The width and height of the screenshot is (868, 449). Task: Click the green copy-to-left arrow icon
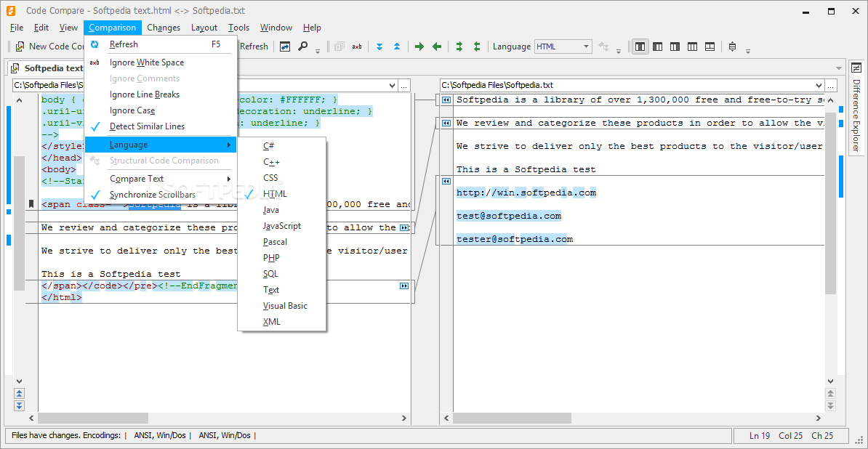click(x=437, y=46)
